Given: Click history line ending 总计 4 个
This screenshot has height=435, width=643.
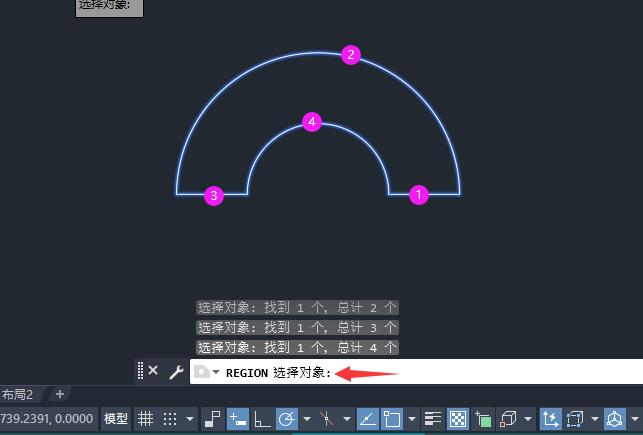Looking at the screenshot, I should (x=297, y=348).
